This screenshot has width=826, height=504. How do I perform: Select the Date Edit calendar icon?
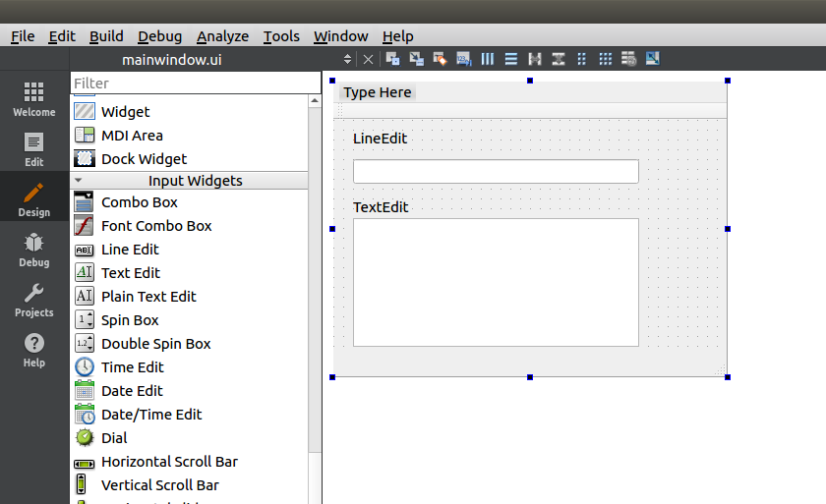pos(85,390)
